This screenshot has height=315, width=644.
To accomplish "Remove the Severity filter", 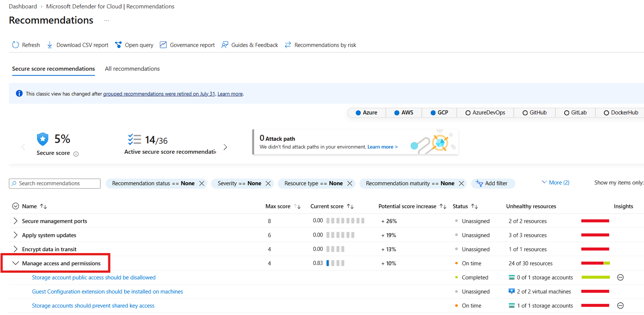I will click(268, 183).
